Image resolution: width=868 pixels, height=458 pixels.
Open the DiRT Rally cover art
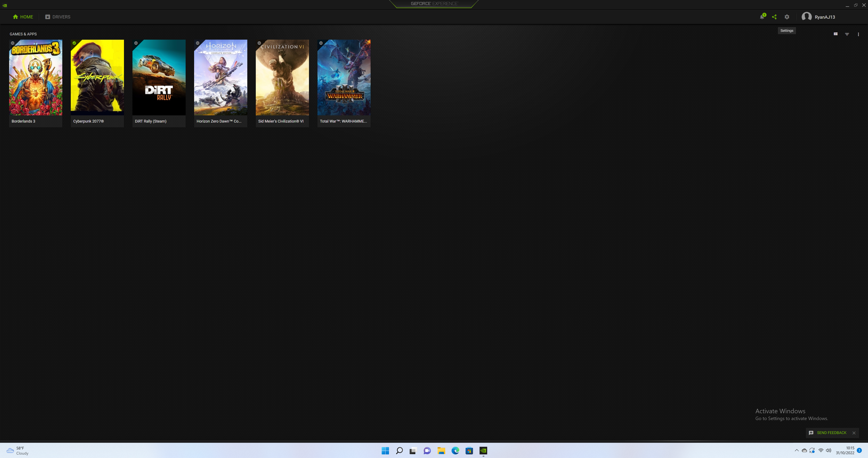tap(159, 78)
